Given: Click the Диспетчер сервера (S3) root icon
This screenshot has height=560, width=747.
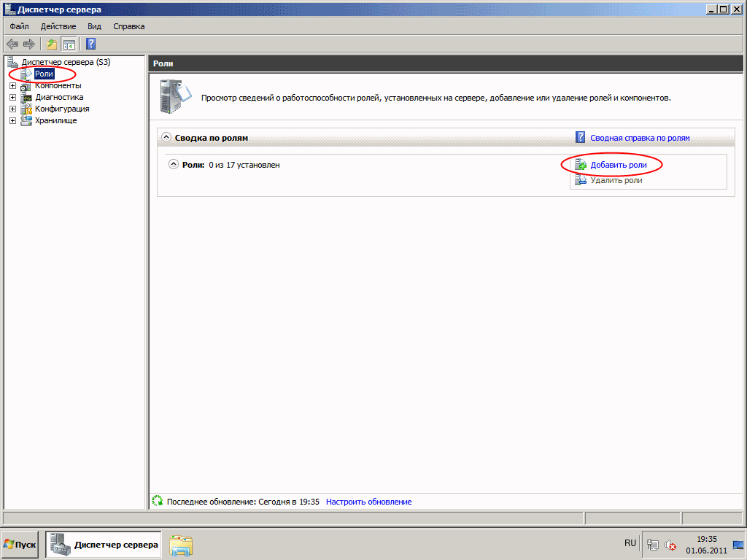Looking at the screenshot, I should 13,62.
